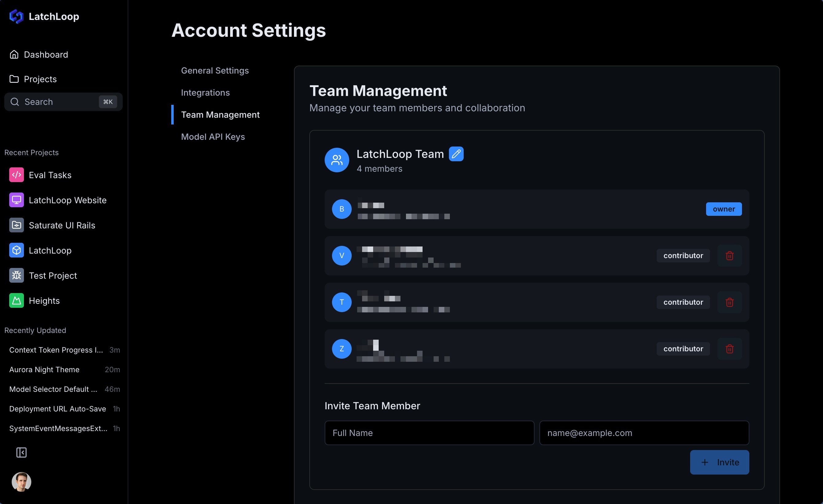Open Projects in sidebar
Viewport: 823px width, 504px height.
click(40, 79)
